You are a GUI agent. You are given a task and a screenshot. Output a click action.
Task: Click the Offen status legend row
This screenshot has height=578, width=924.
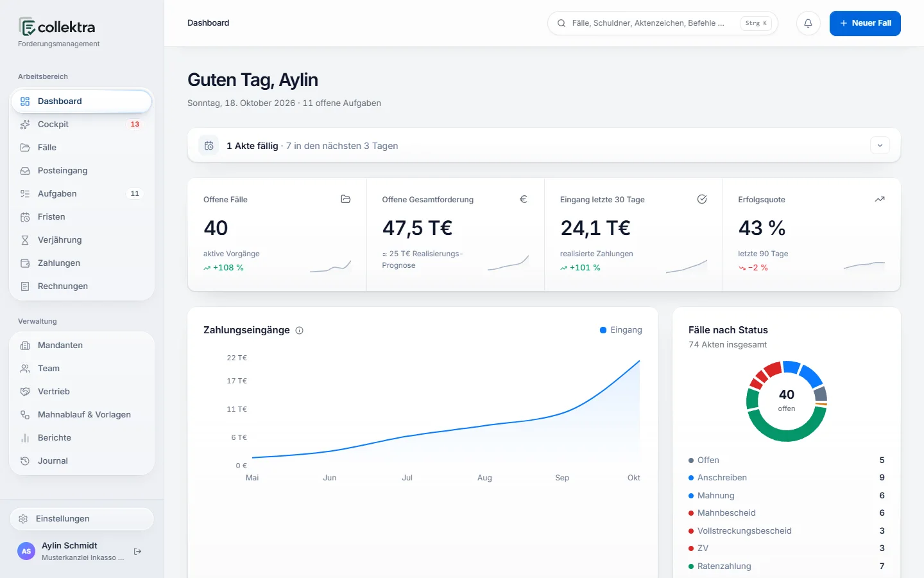pos(786,460)
